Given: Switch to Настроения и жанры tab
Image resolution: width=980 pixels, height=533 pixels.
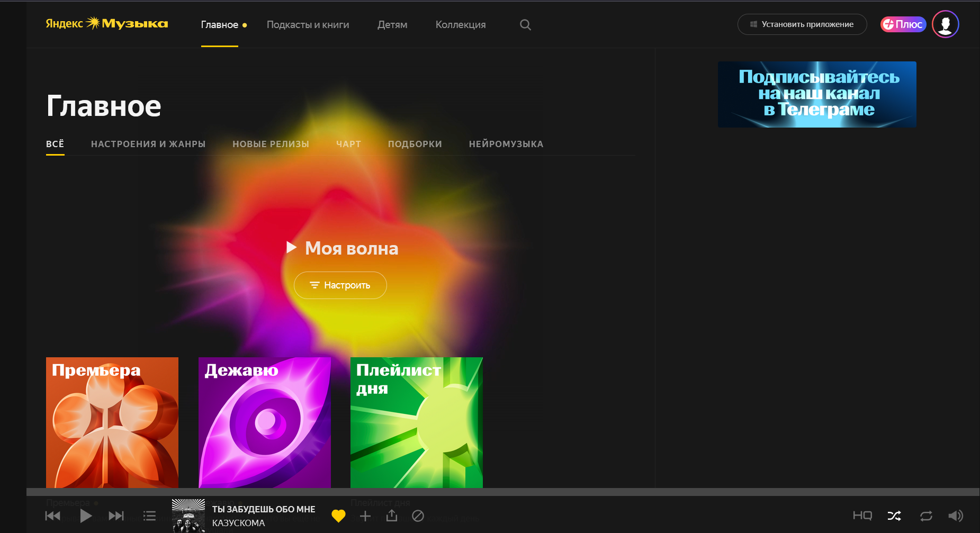Looking at the screenshot, I should click(148, 144).
